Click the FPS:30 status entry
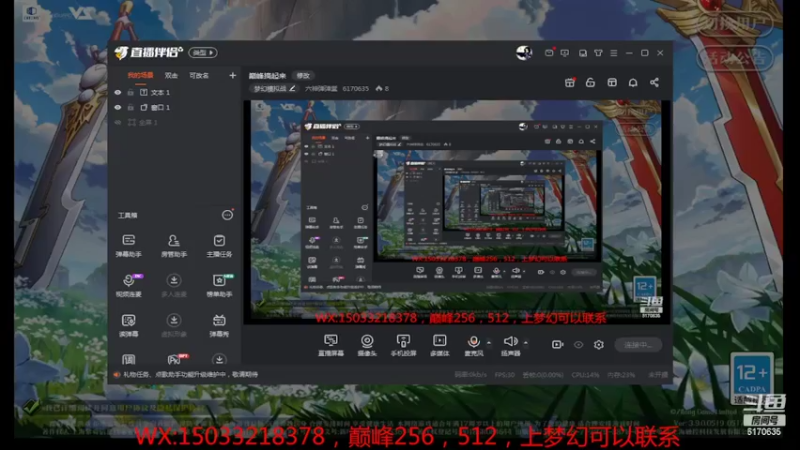Viewport: 800px width, 450px height. pyautogui.click(x=505, y=374)
